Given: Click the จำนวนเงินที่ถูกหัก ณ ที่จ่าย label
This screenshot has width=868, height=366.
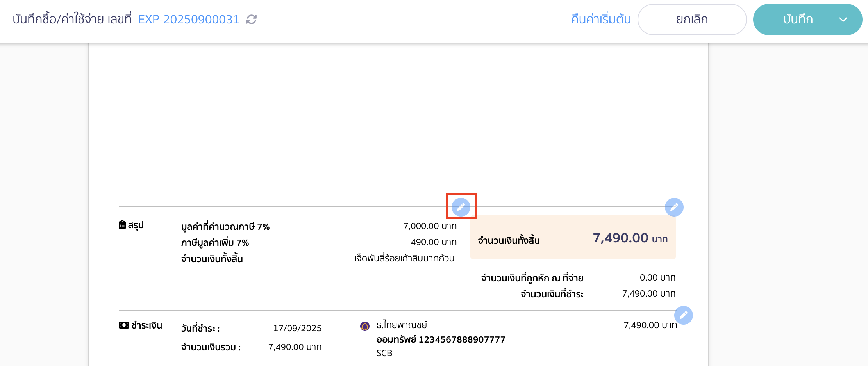Looking at the screenshot, I should 532,278.
